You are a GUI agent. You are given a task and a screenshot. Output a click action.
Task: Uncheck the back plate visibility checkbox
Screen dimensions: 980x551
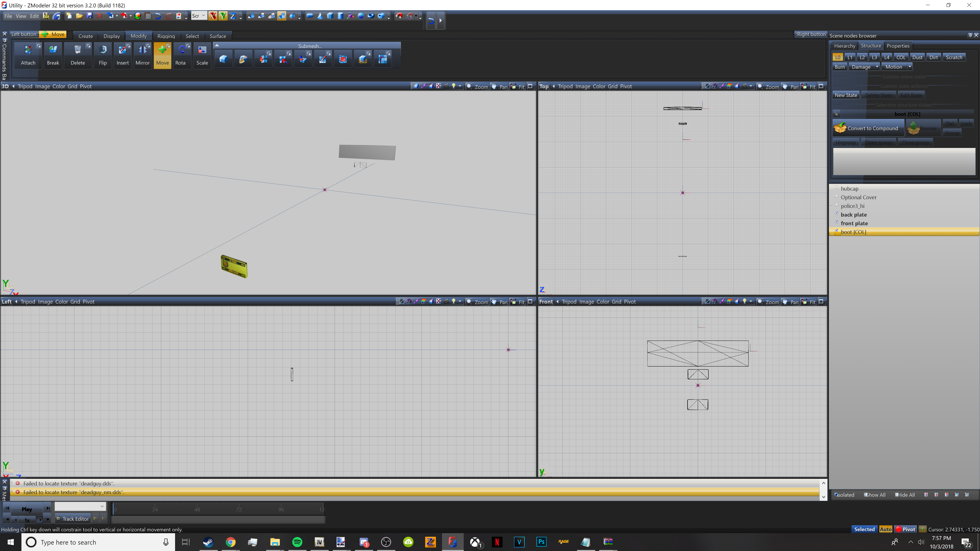point(837,213)
